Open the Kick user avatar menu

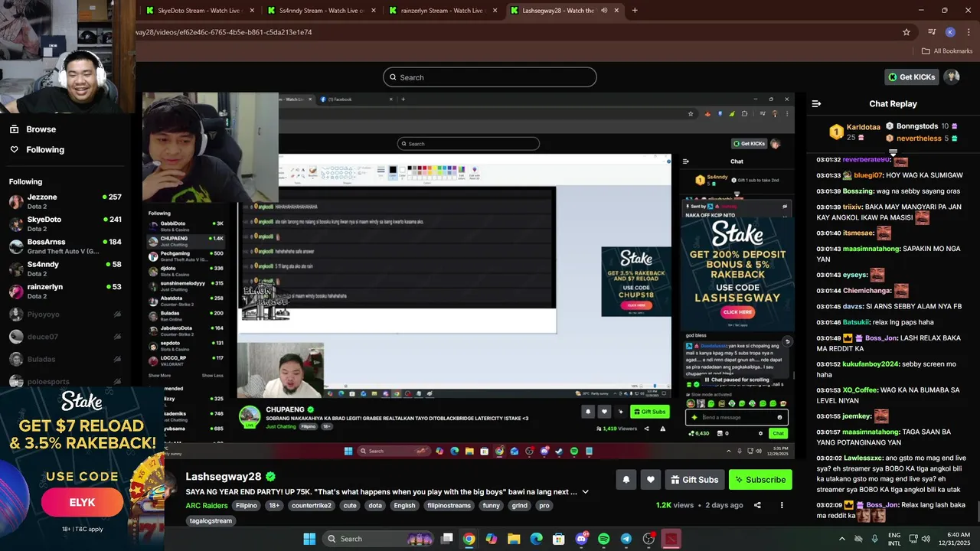coord(952,77)
